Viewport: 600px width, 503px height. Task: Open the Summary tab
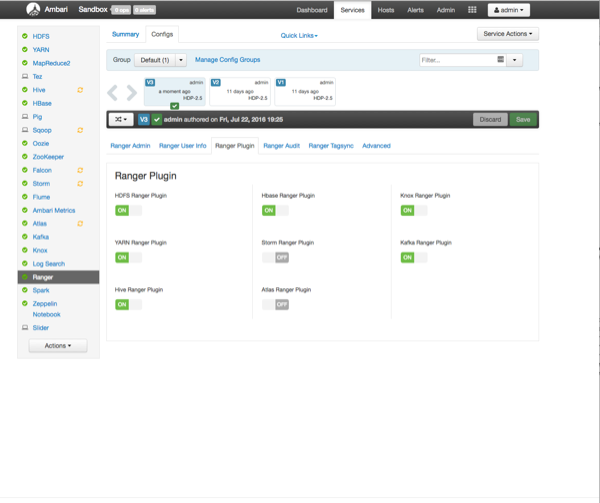click(125, 34)
